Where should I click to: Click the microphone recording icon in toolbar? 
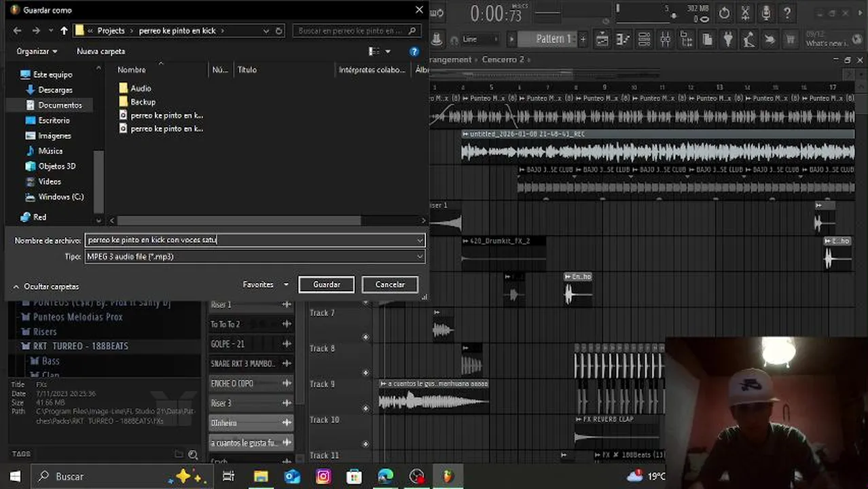pyautogui.click(x=766, y=13)
